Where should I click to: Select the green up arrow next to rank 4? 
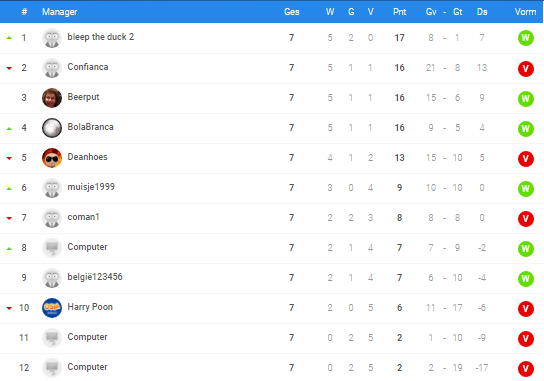coord(9,128)
